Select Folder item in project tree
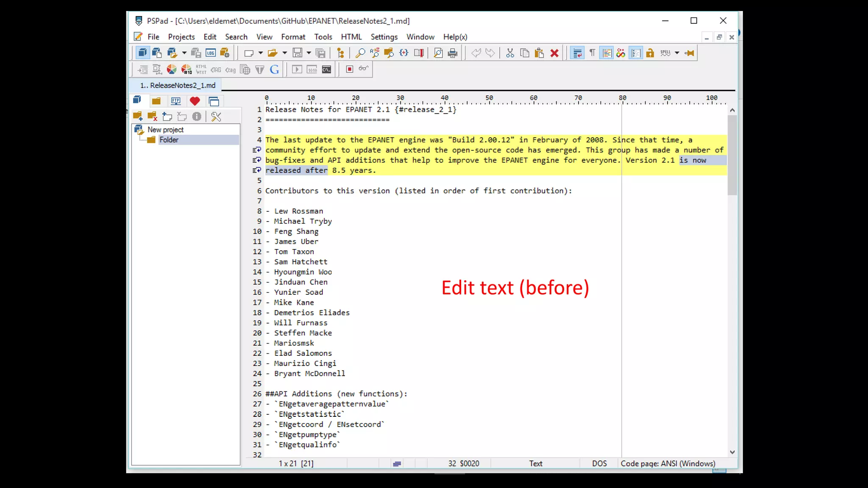Screen dimensions: 868x488 (169, 140)
